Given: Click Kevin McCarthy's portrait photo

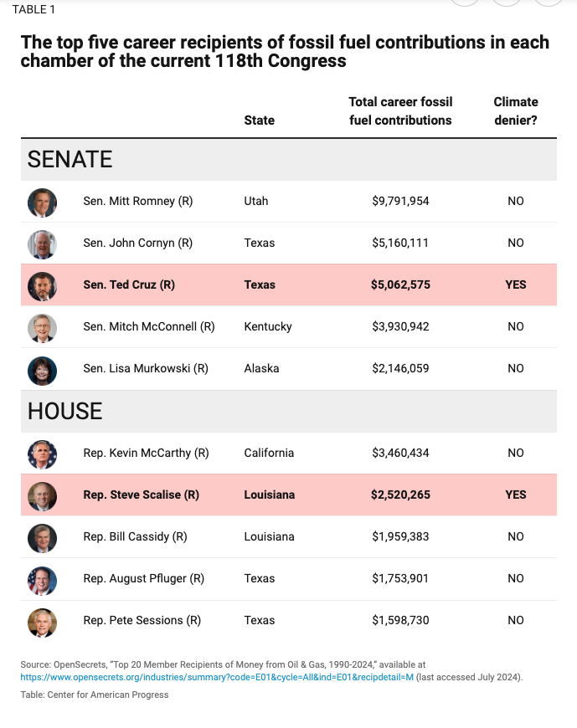Looking at the screenshot, I should 42,454.
